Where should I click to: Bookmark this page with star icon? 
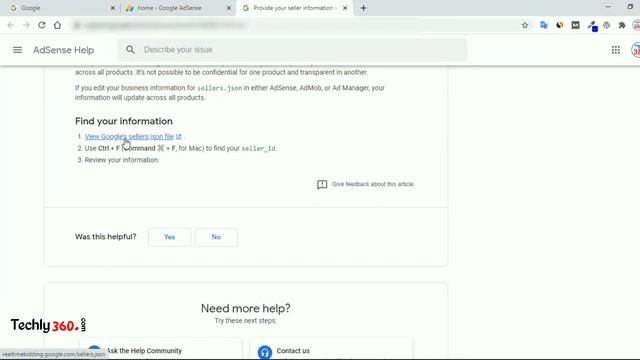point(525,25)
